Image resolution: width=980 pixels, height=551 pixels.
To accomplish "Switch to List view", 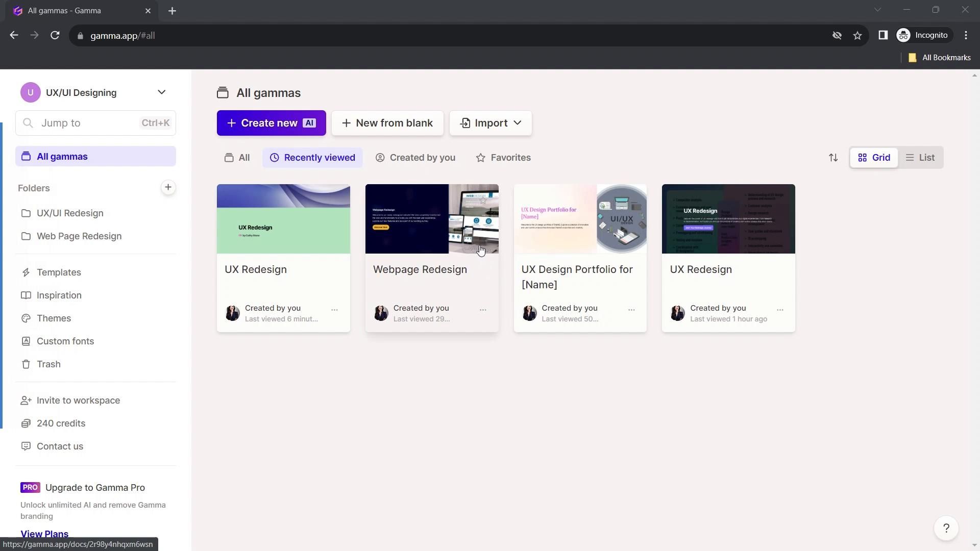I will (x=920, y=158).
